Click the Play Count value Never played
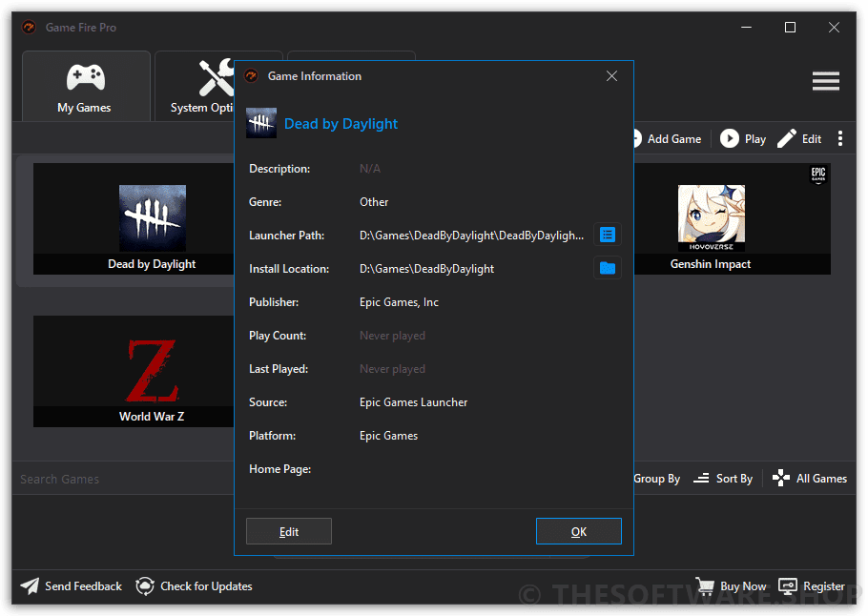The height and width of the screenshot is (616, 868). coord(392,336)
